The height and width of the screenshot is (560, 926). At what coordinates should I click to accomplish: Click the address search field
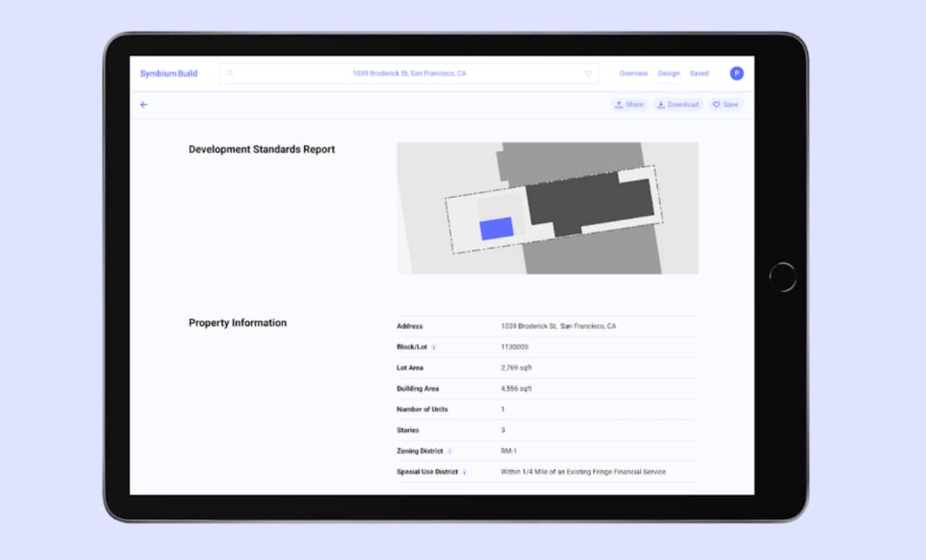[409, 73]
